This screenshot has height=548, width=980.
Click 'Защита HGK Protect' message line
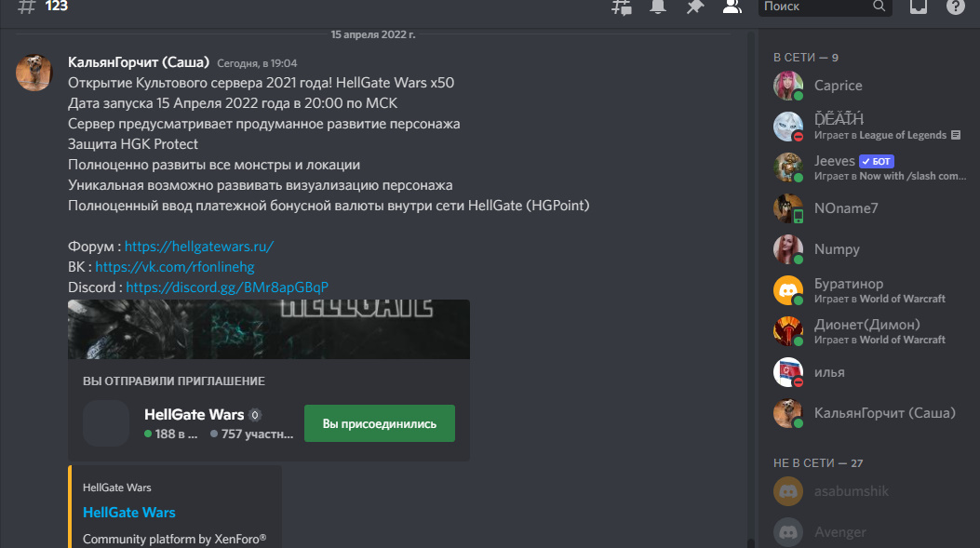pyautogui.click(x=132, y=143)
